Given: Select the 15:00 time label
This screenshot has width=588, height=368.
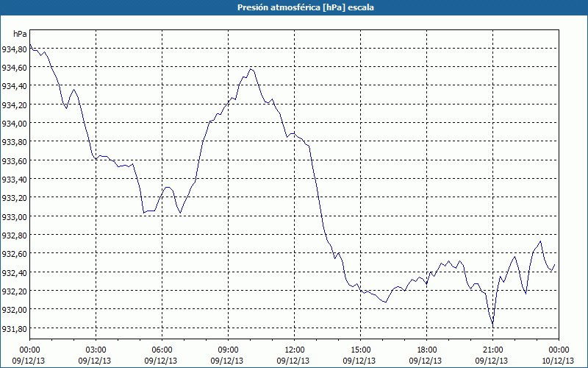Looking at the screenshot, I should (360, 350).
